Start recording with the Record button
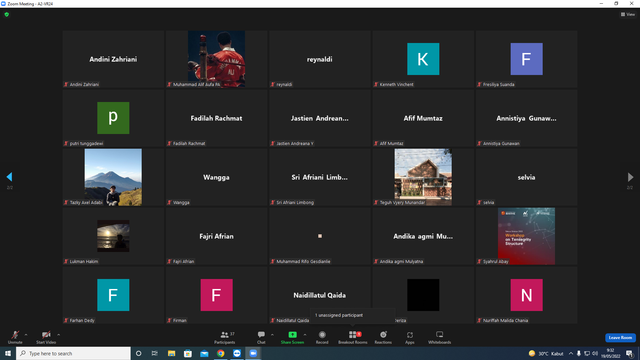The image size is (640, 360). [x=322, y=337]
